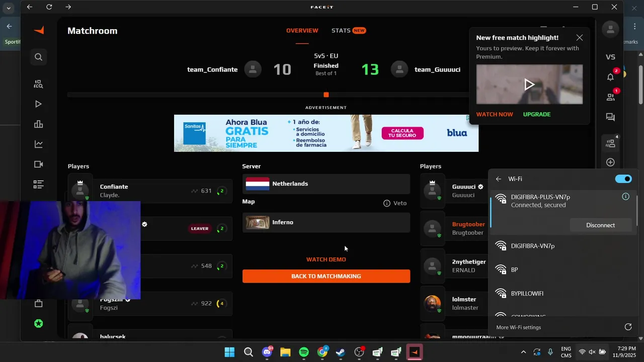Click the WATCH DEMO link

pos(326,259)
